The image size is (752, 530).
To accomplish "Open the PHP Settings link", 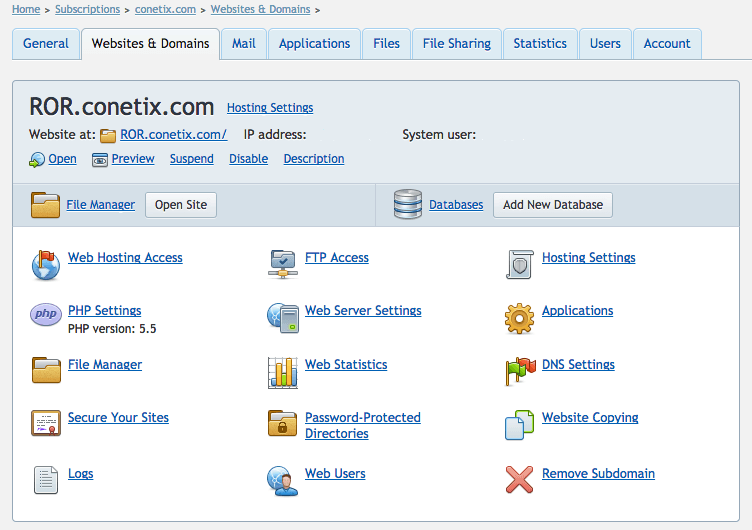I will (105, 310).
